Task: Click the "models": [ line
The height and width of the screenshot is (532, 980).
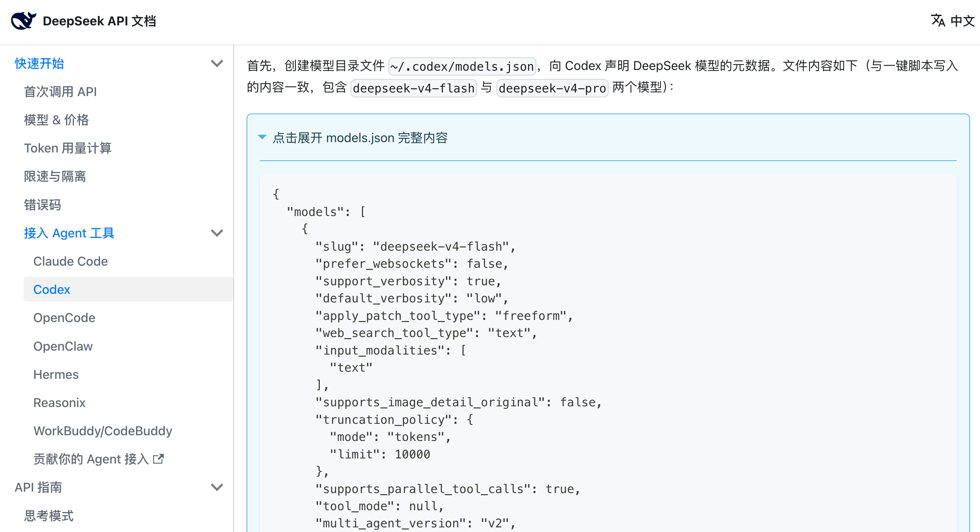Action: coord(326,212)
